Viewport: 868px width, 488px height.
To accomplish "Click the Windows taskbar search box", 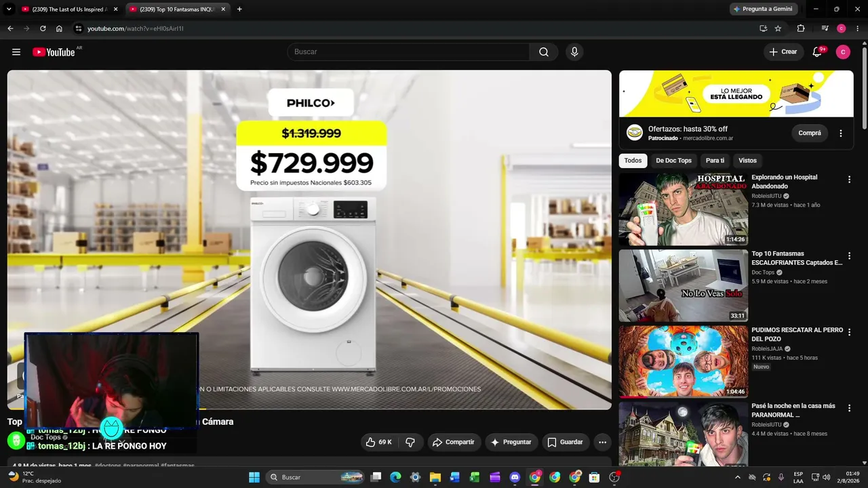I will pos(315,477).
